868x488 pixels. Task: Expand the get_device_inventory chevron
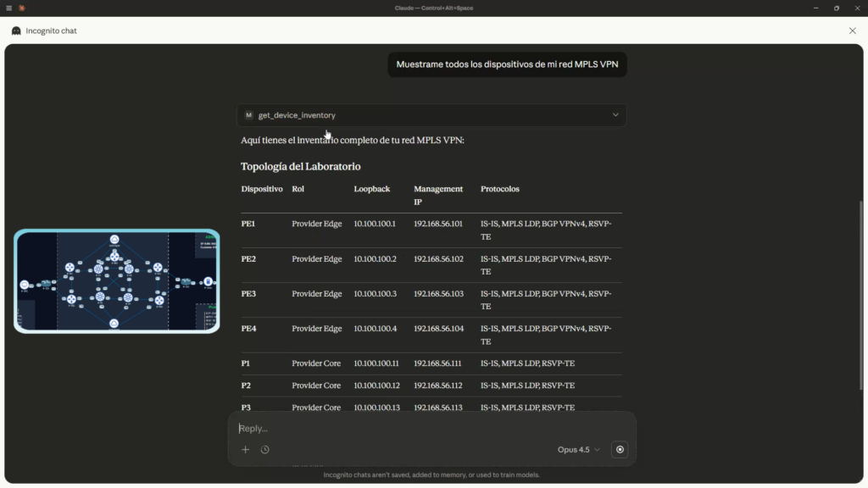[615, 115]
